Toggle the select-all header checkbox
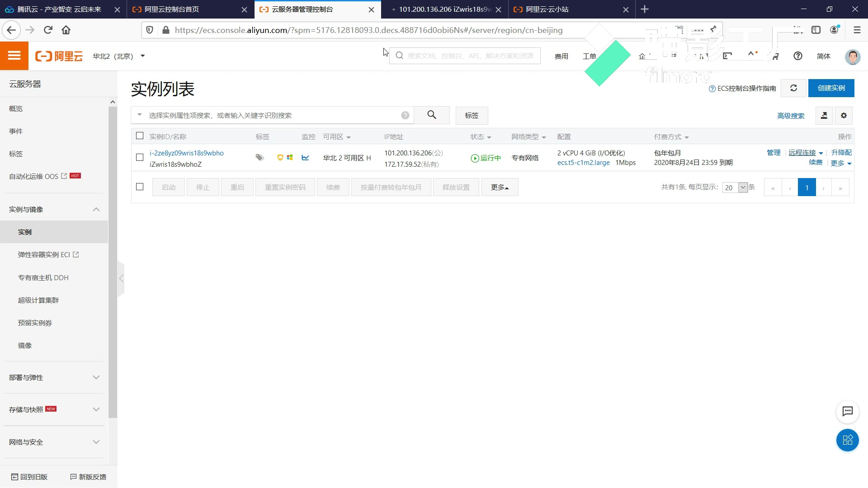This screenshot has width=868, height=488. pyautogui.click(x=140, y=136)
